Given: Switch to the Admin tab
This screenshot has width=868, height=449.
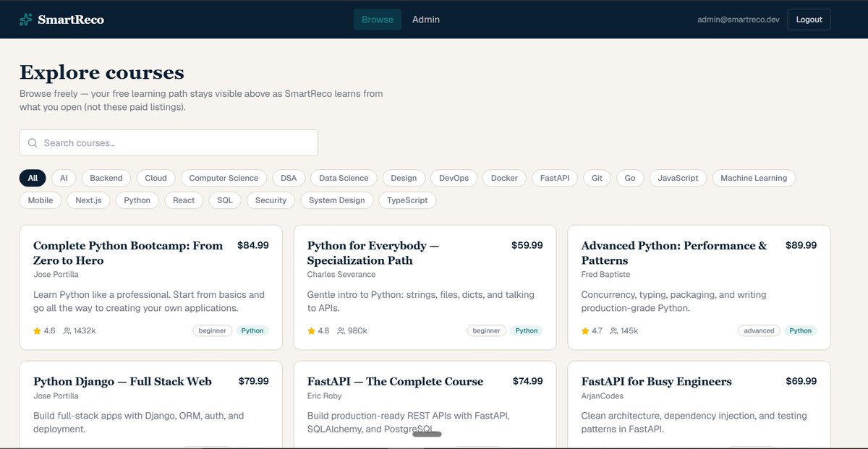Looking at the screenshot, I should pos(426,20).
